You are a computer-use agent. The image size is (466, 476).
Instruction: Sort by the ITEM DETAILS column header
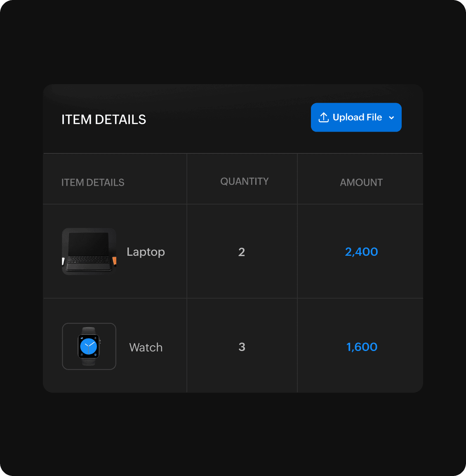click(x=93, y=182)
